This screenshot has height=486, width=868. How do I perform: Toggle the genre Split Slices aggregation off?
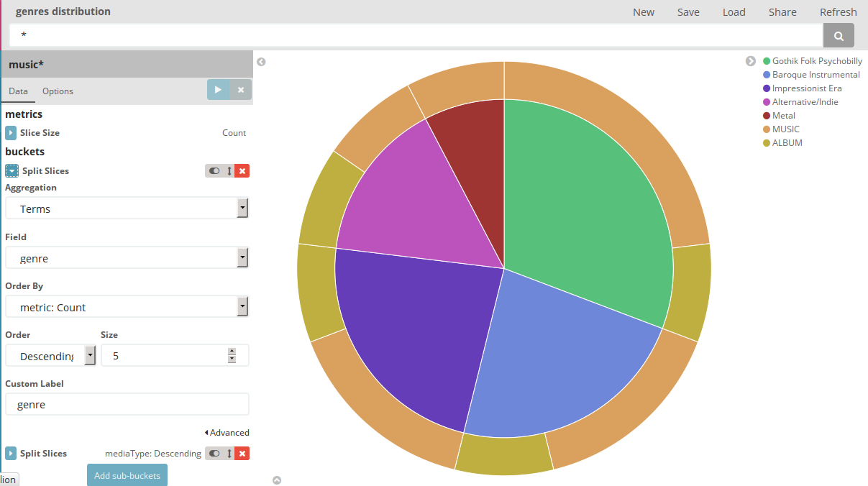click(x=214, y=171)
